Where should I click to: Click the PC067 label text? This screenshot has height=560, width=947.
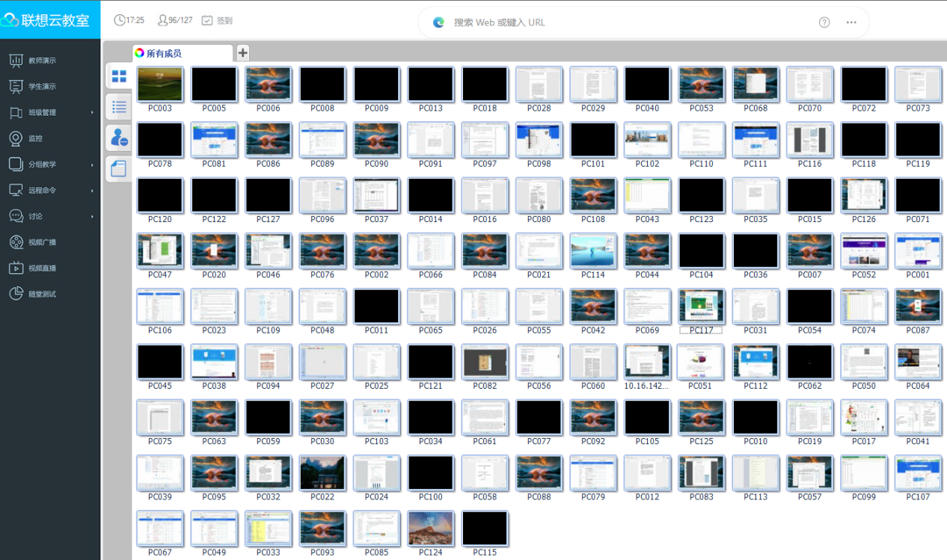160,553
